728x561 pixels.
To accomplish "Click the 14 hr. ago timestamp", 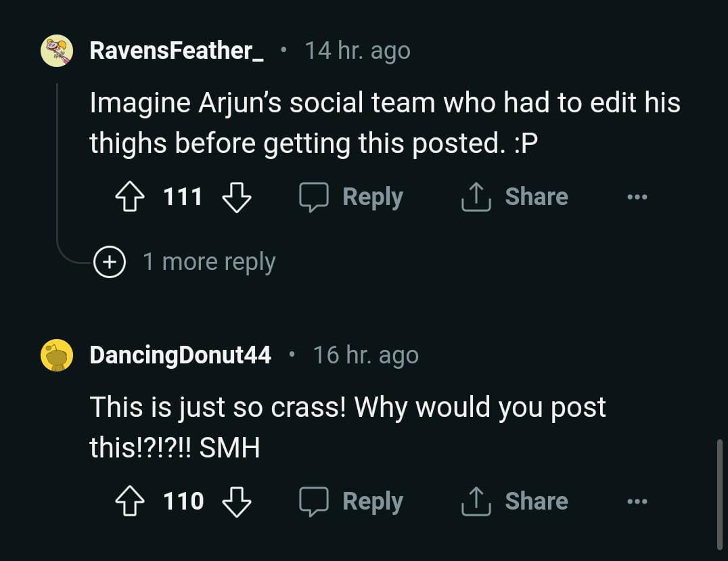I will pos(357,51).
